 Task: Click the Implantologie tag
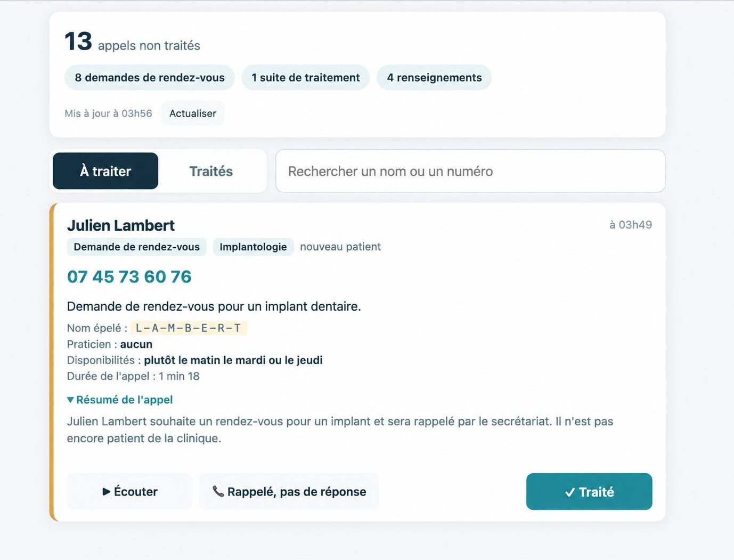[253, 247]
